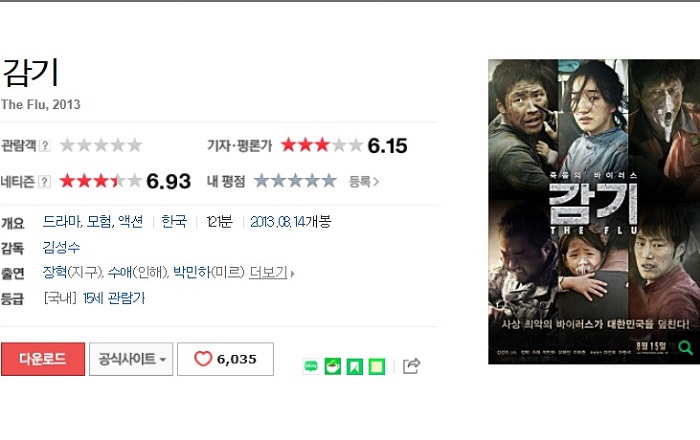Click 등록 to register my rating

363,182
